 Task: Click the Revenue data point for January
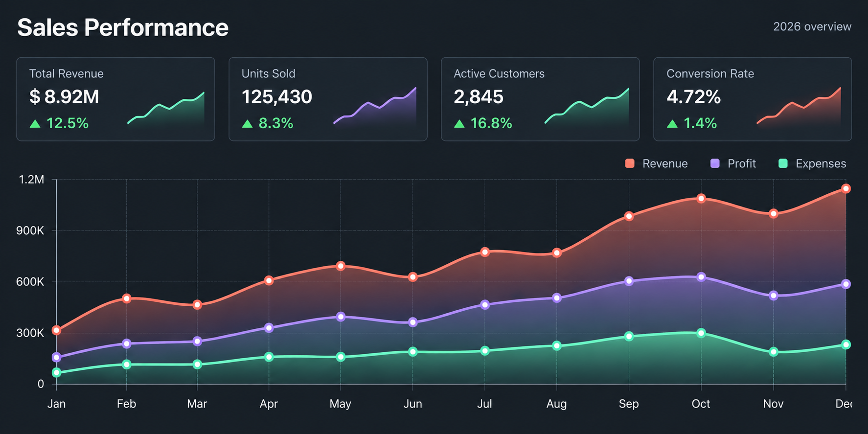pyautogui.click(x=56, y=330)
